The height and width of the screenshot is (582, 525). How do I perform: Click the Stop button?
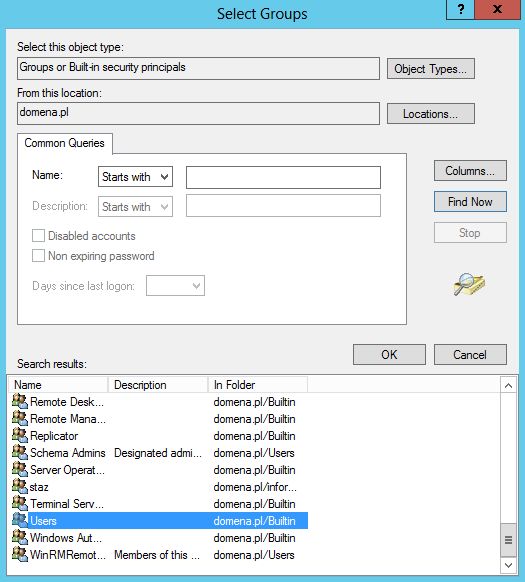[470, 233]
